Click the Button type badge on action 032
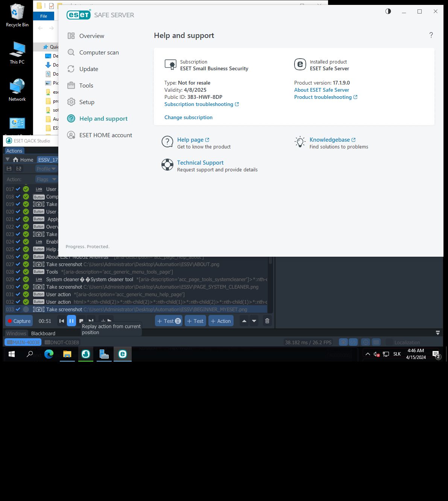This screenshot has width=448, height=501. [39, 302]
